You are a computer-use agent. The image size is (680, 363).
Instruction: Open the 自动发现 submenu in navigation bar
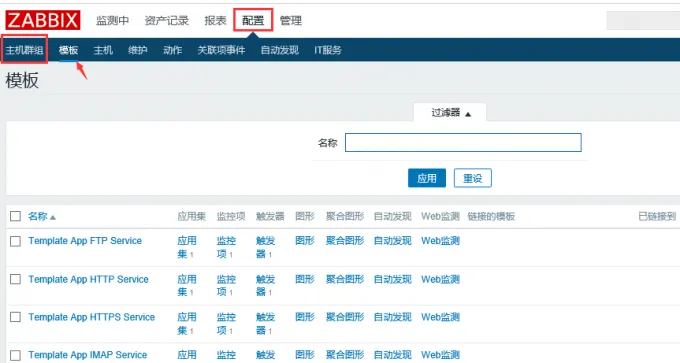click(280, 50)
